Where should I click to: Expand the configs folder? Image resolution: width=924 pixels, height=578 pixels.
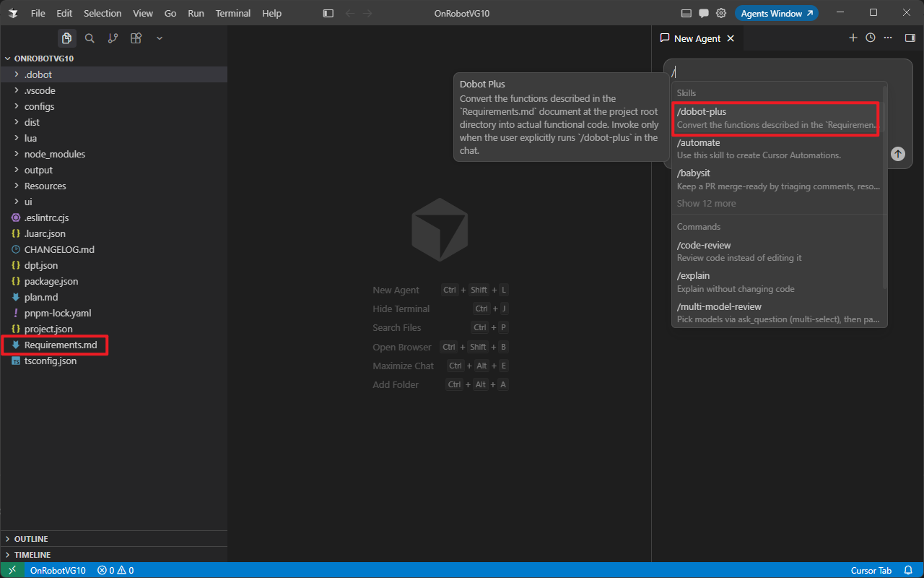pos(113,106)
